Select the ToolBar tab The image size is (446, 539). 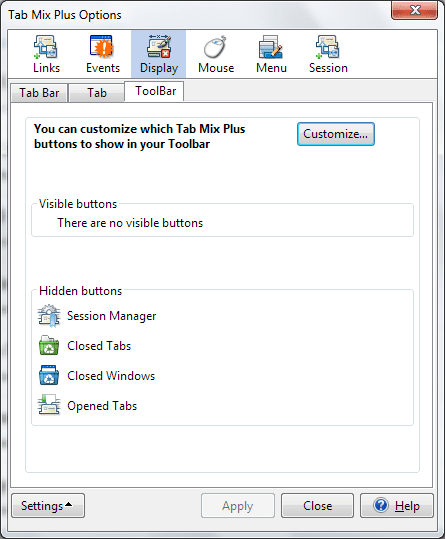tap(154, 91)
